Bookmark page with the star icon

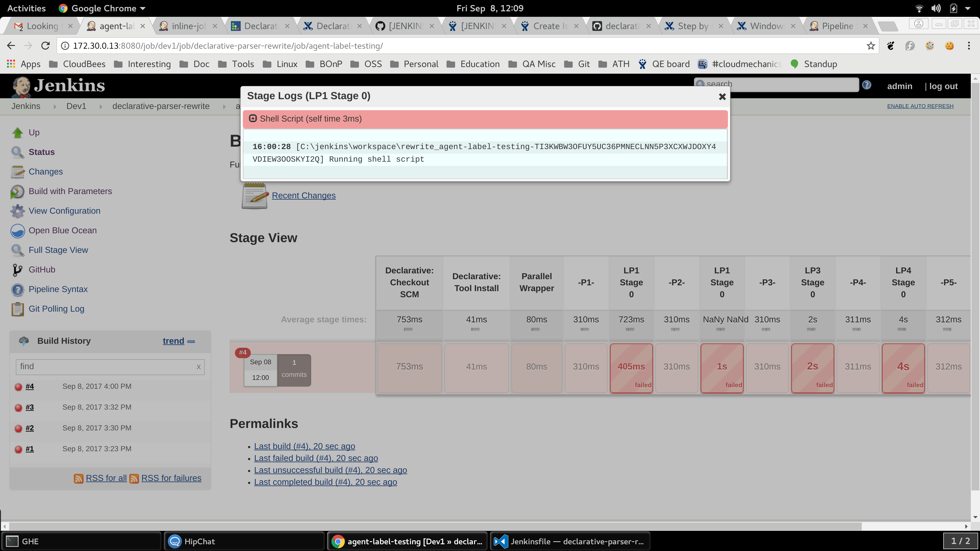click(870, 46)
